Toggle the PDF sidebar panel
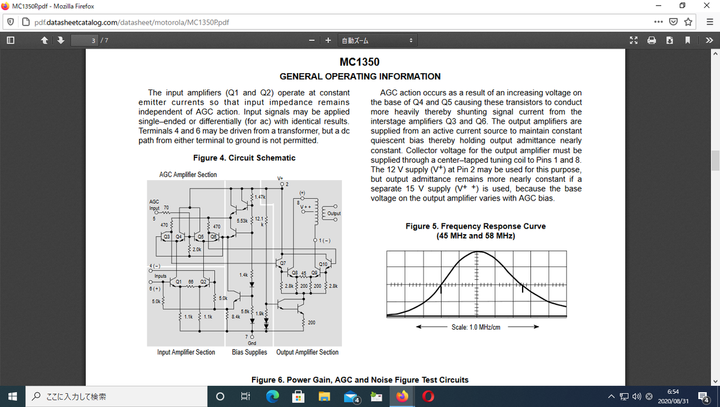Screen dimensions: 720x407 tap(11, 41)
